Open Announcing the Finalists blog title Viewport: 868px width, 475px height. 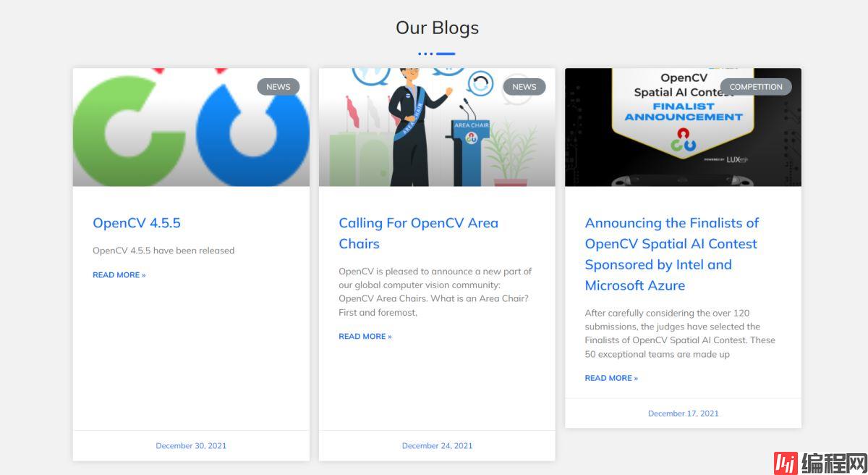pos(671,254)
